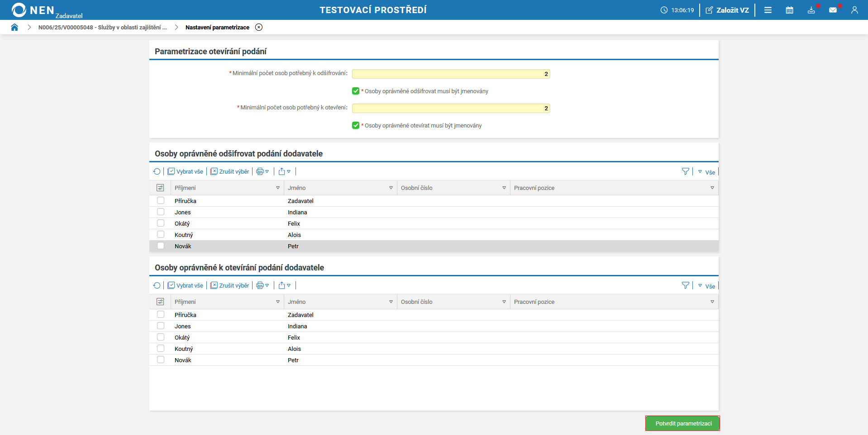
Task: Open the calendar icon in header
Action: (789, 10)
